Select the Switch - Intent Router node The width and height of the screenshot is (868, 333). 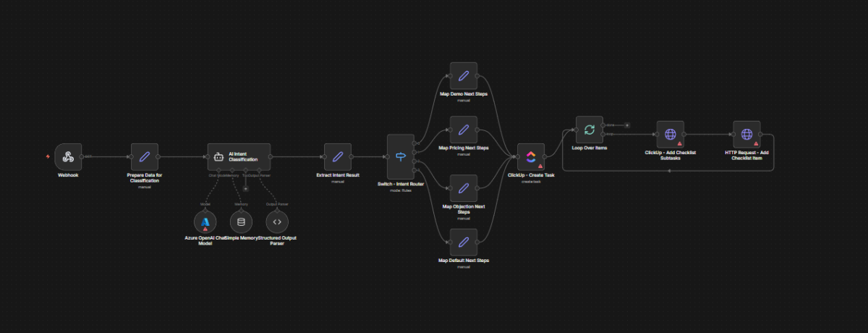click(400, 156)
